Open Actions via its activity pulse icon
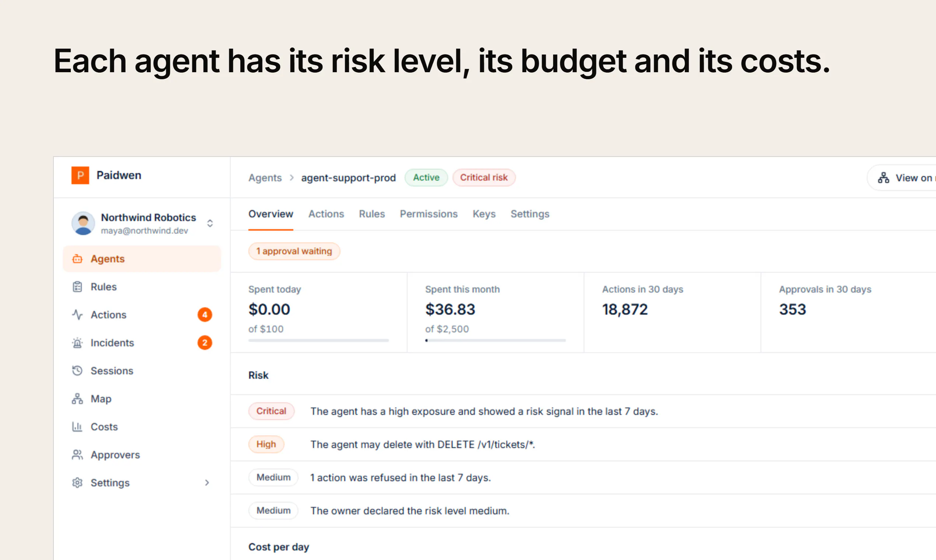This screenshot has height=560, width=936. [77, 315]
